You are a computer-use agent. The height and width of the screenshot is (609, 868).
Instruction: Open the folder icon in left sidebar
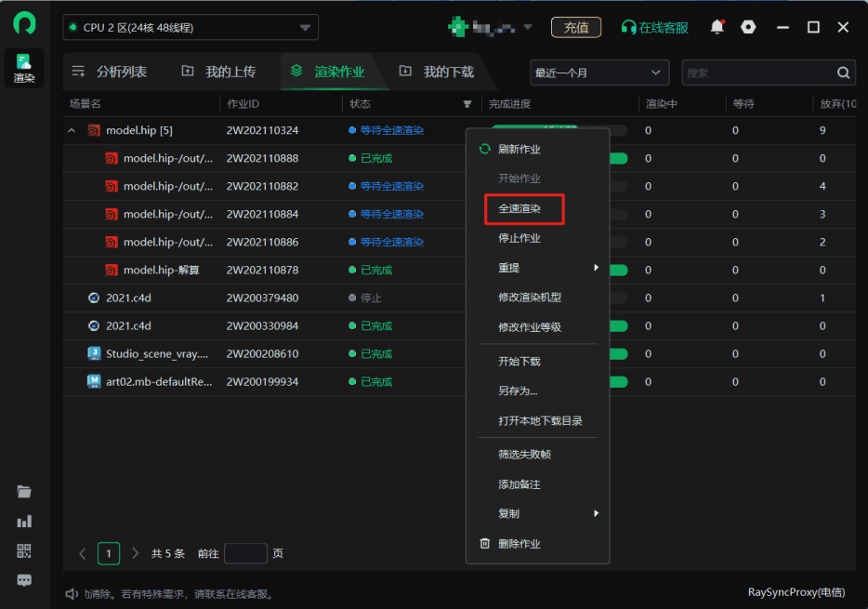pos(24,492)
